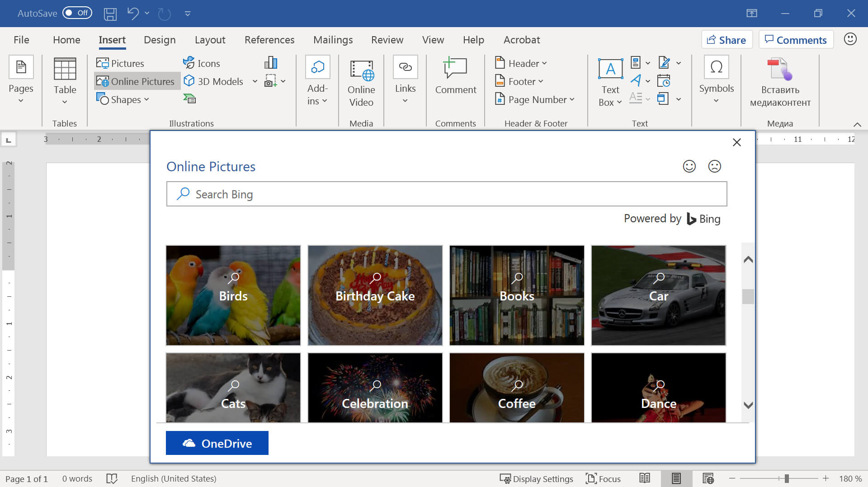
Task: Insert a new Comment
Action: (455, 76)
